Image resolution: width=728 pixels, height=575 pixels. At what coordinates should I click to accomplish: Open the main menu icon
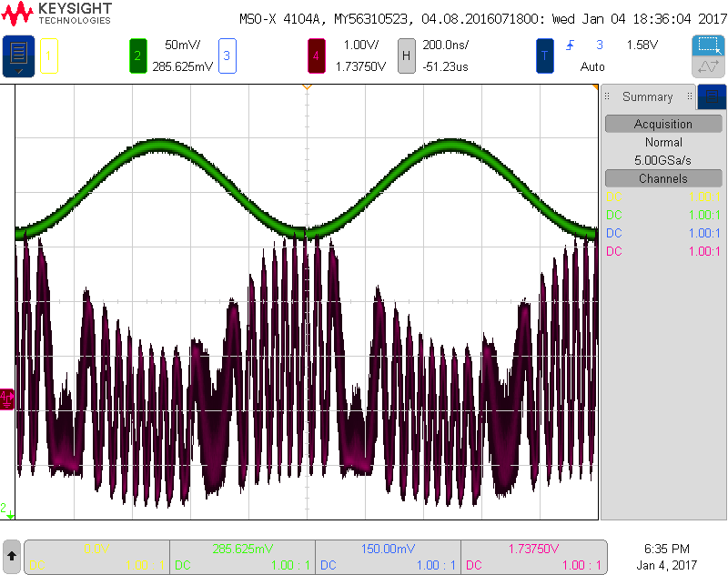[x=18, y=56]
